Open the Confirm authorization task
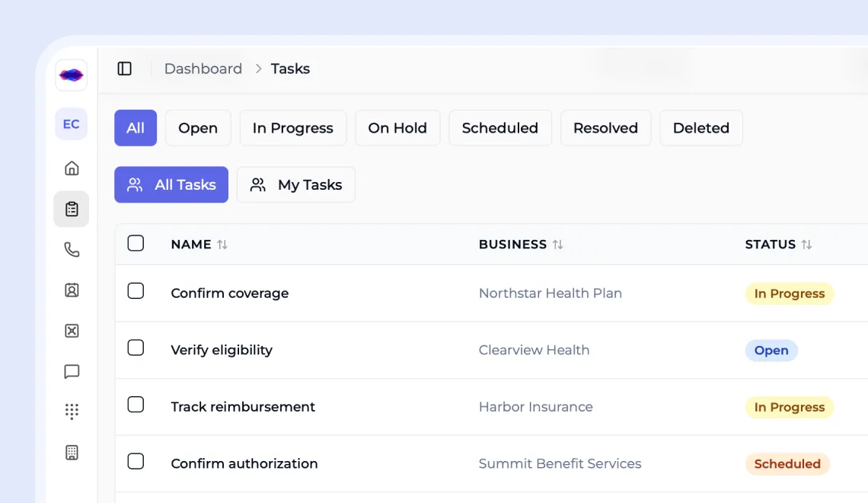This screenshot has width=868, height=503. pyautogui.click(x=244, y=463)
